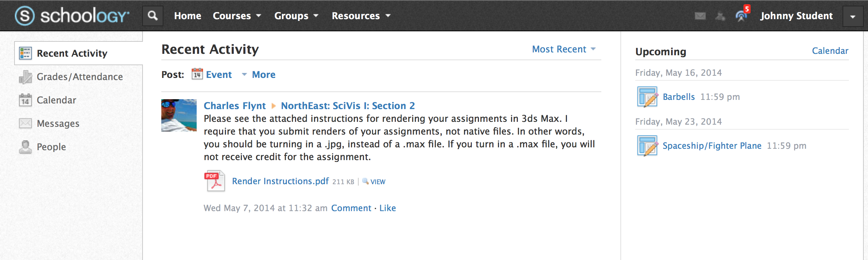Open the Resources dropdown menu

[361, 16]
